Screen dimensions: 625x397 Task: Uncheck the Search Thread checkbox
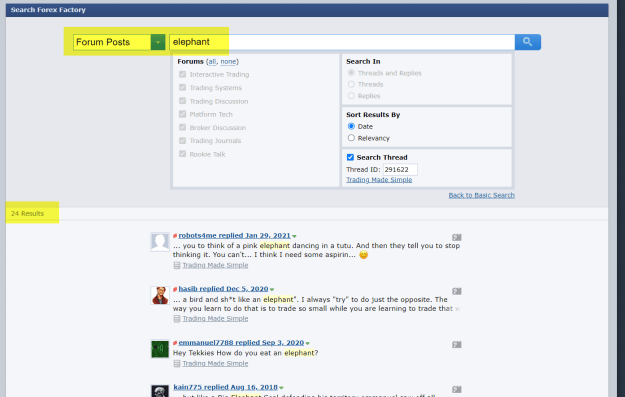[x=350, y=157]
